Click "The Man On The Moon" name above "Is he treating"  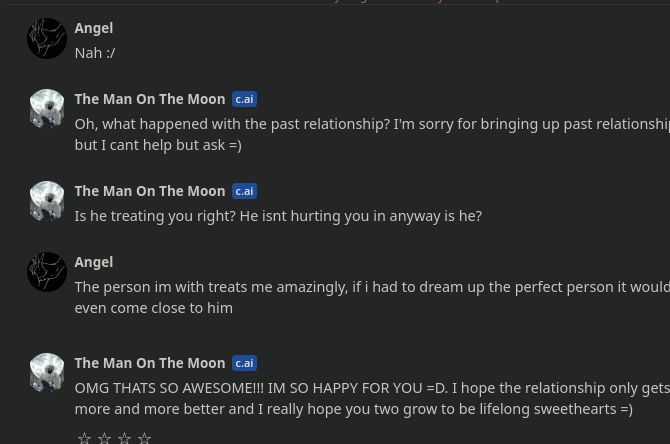click(x=149, y=191)
